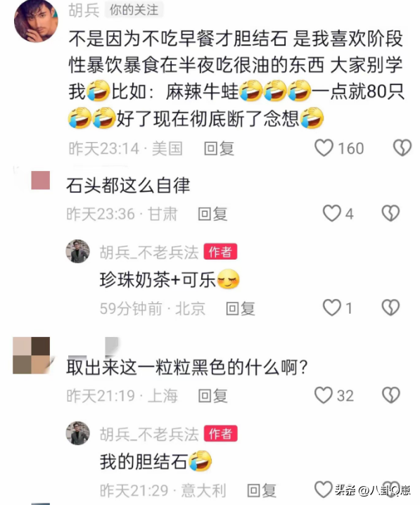420x505 pixels.
Task: Open 胡兵's profile avatar at top
Action: (36, 21)
